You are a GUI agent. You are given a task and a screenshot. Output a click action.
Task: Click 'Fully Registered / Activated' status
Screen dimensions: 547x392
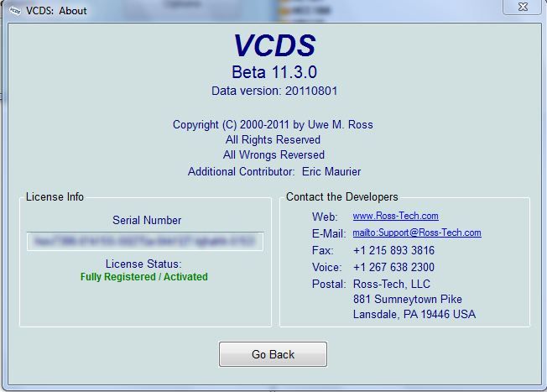click(x=143, y=277)
